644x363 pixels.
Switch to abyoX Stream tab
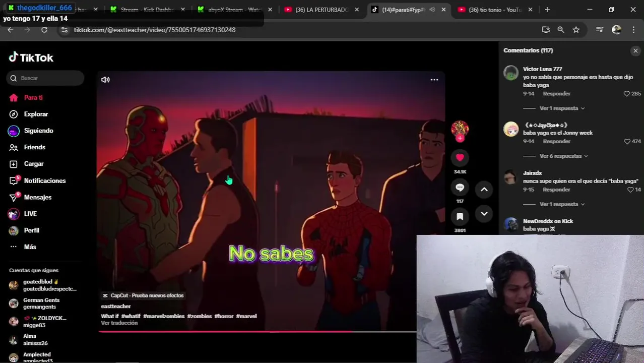click(235, 10)
